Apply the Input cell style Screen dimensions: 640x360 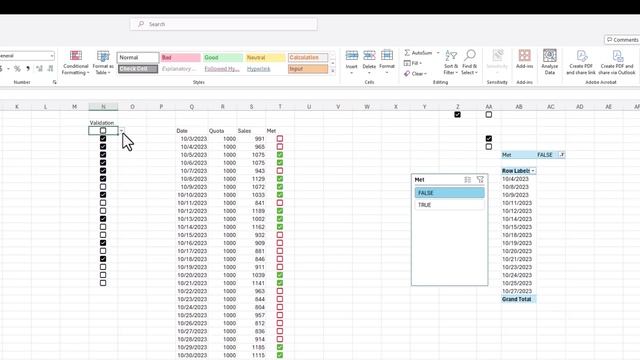click(308, 69)
